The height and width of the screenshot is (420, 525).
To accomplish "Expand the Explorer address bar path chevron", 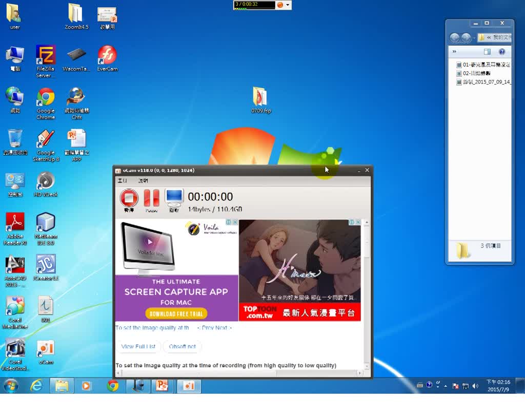I will click(x=489, y=37).
